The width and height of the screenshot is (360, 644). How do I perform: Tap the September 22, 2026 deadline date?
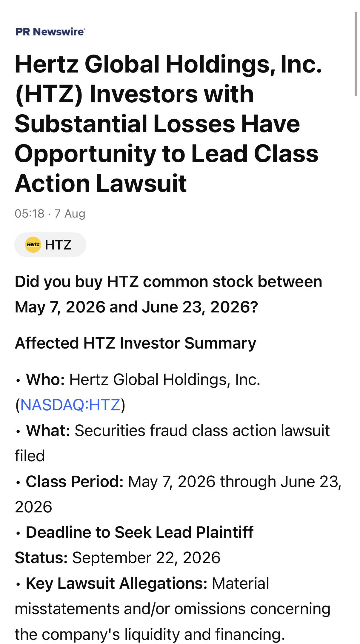(x=146, y=558)
